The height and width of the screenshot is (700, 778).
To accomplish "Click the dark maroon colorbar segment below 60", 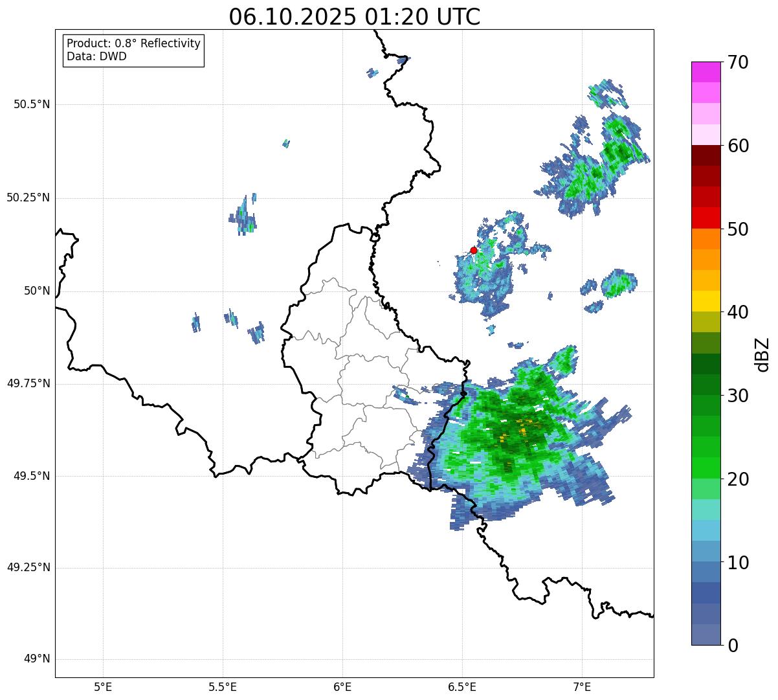I will 706,155.
